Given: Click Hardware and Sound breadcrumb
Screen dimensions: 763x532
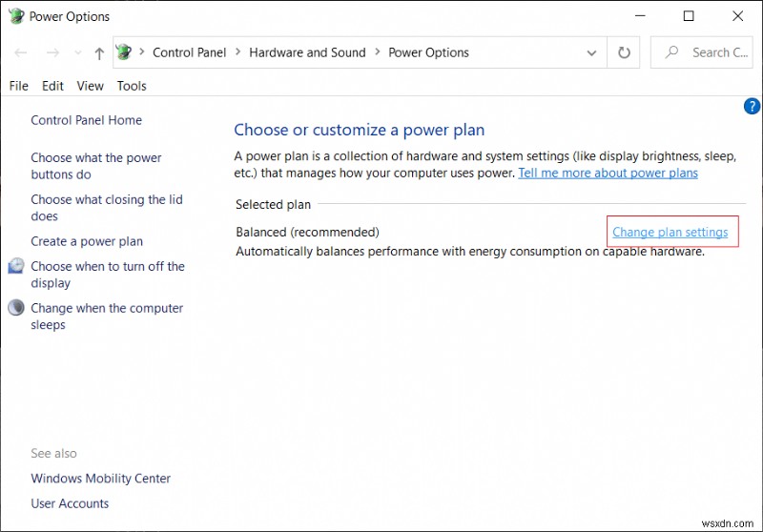Looking at the screenshot, I should pyautogui.click(x=307, y=53).
